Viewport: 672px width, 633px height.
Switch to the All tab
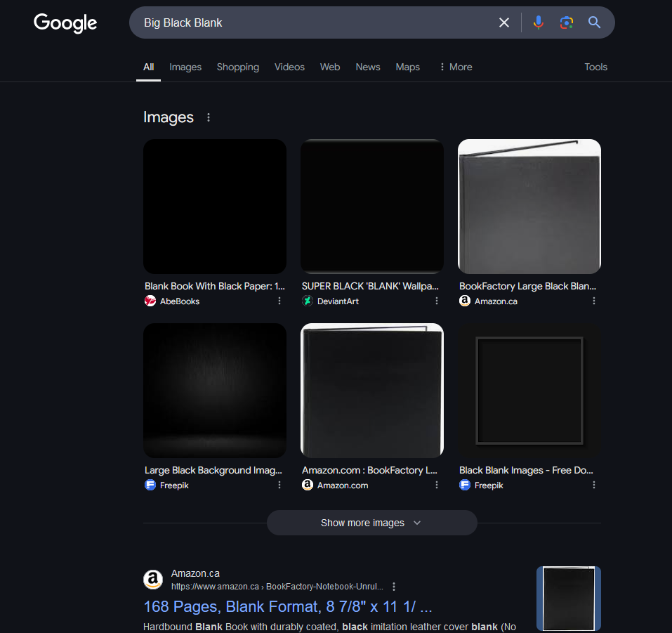148,67
